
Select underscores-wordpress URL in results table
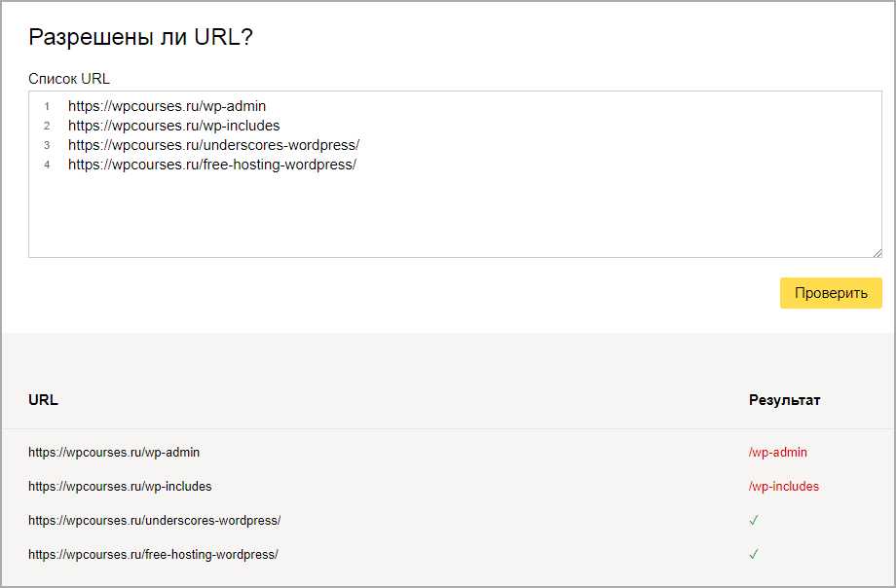click(x=154, y=521)
